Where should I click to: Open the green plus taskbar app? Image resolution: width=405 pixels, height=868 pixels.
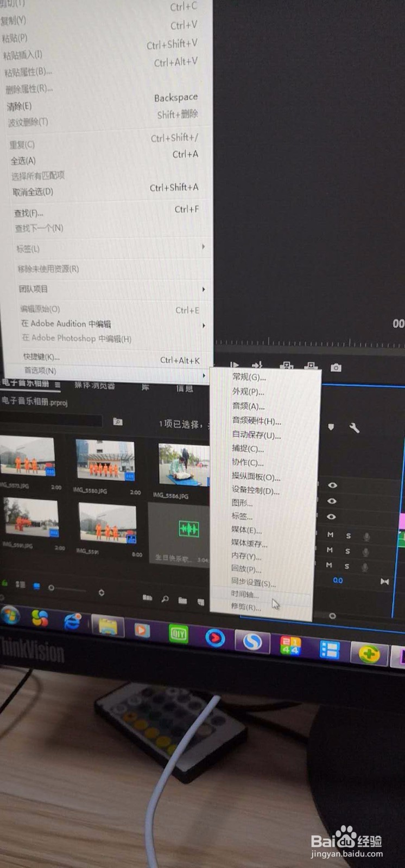(x=369, y=654)
